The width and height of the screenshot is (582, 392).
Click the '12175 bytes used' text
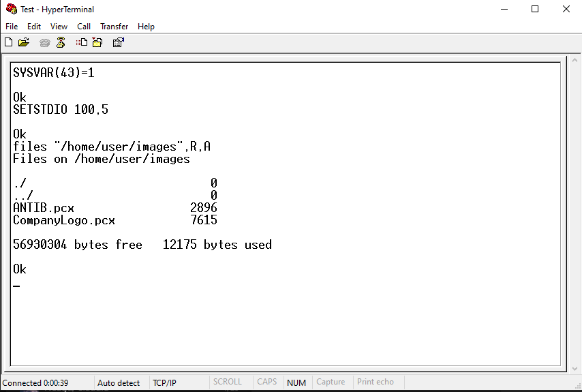click(217, 245)
